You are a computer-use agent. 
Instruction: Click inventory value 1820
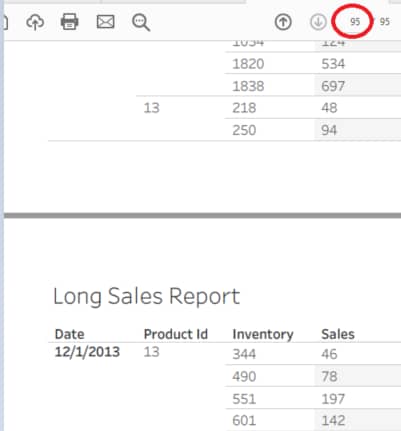pyautogui.click(x=248, y=64)
